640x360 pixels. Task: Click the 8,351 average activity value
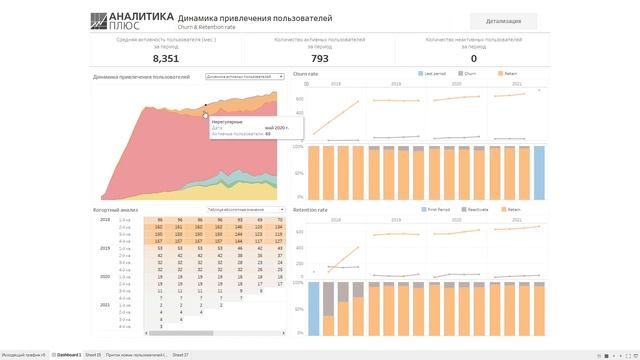[x=166, y=59]
